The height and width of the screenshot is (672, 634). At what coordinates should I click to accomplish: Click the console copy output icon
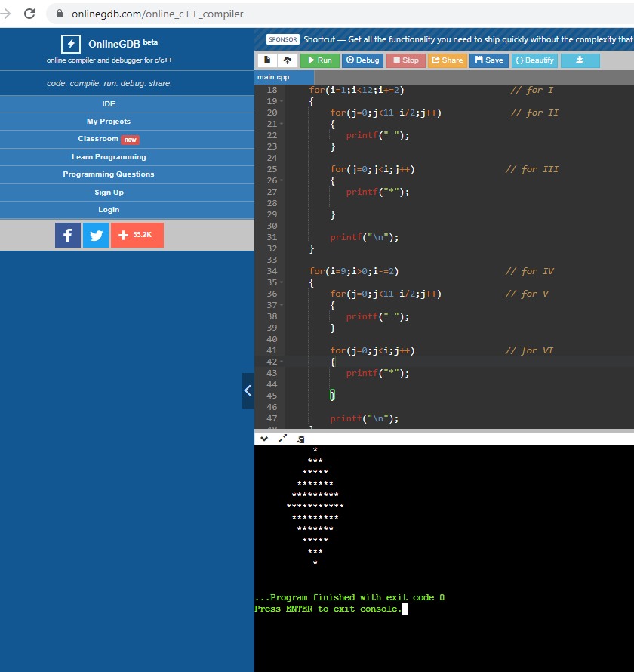pyautogui.click(x=300, y=438)
